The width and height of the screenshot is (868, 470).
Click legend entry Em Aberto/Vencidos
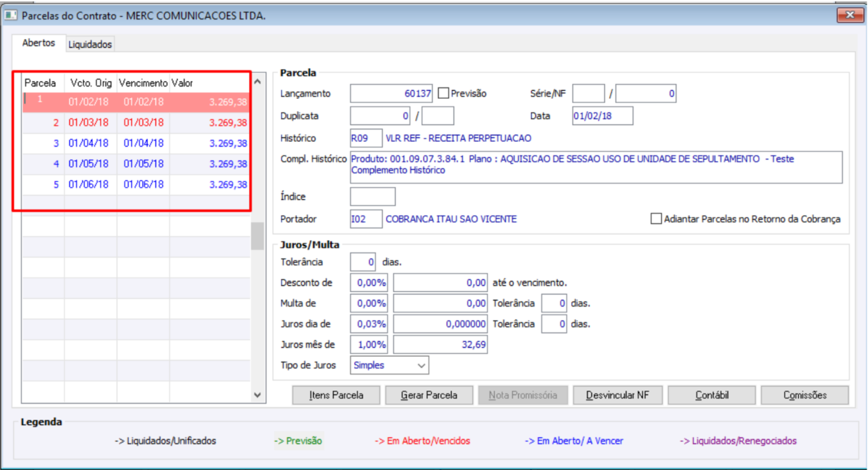pyautogui.click(x=423, y=441)
